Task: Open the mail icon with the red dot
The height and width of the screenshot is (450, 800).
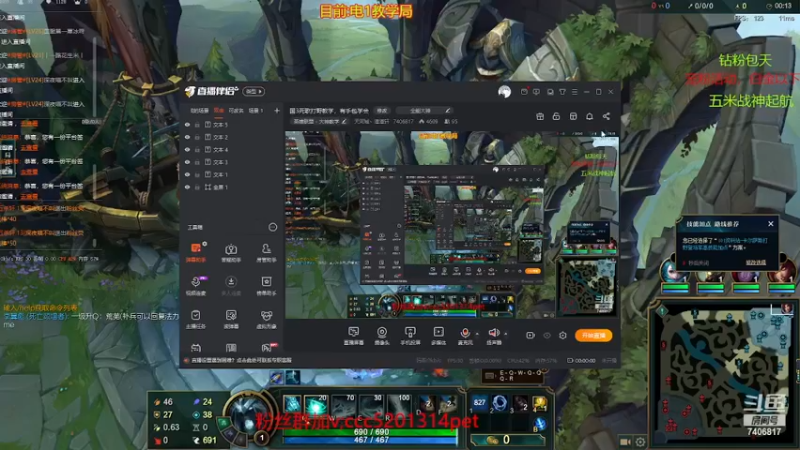Action: (x=524, y=92)
